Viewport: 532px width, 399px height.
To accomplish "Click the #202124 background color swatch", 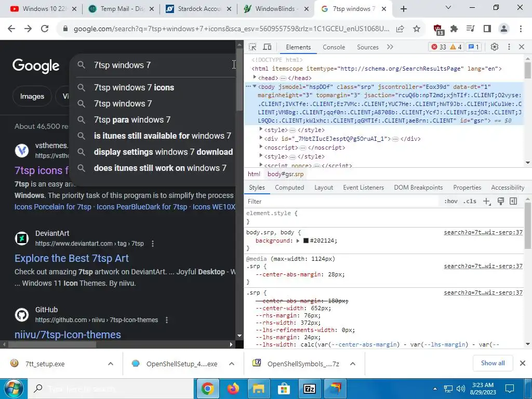I will [x=305, y=241].
